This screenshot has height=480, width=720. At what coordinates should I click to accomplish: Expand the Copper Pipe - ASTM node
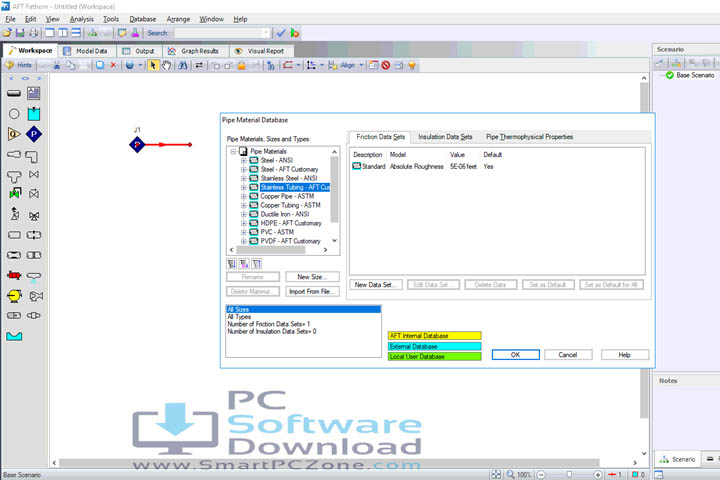coord(244,196)
